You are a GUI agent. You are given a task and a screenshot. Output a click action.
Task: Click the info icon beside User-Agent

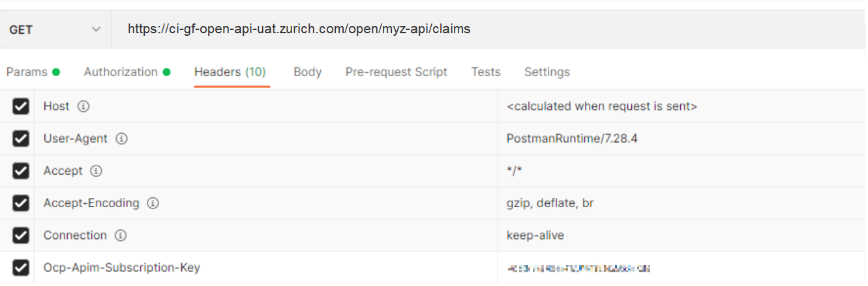(122, 139)
